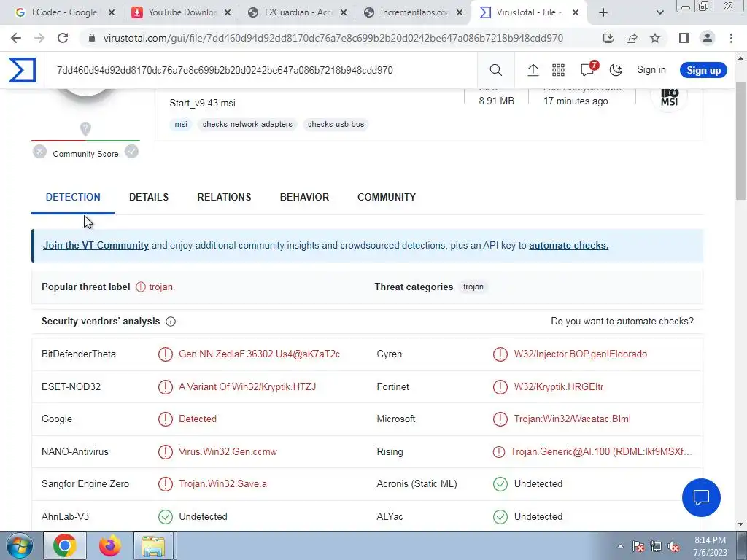Screen dimensions: 747x560
Task: Open Firefox from the taskbar
Action: pos(110,545)
